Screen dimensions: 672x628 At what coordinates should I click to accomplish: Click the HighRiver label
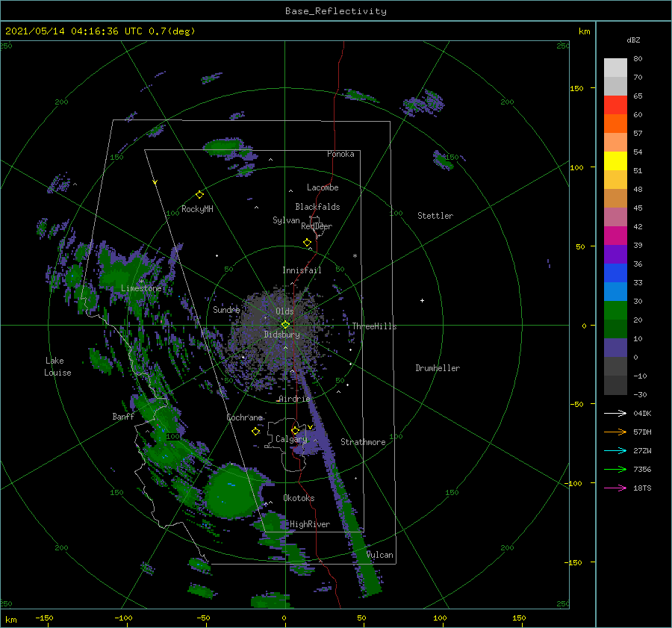tap(310, 524)
